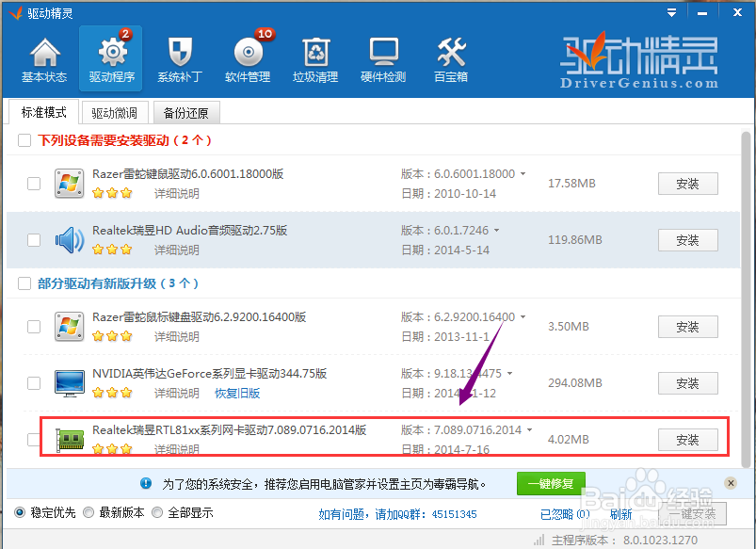
Task: Click the star rating of NVIDIA GeForce driver
Action: coord(112,393)
